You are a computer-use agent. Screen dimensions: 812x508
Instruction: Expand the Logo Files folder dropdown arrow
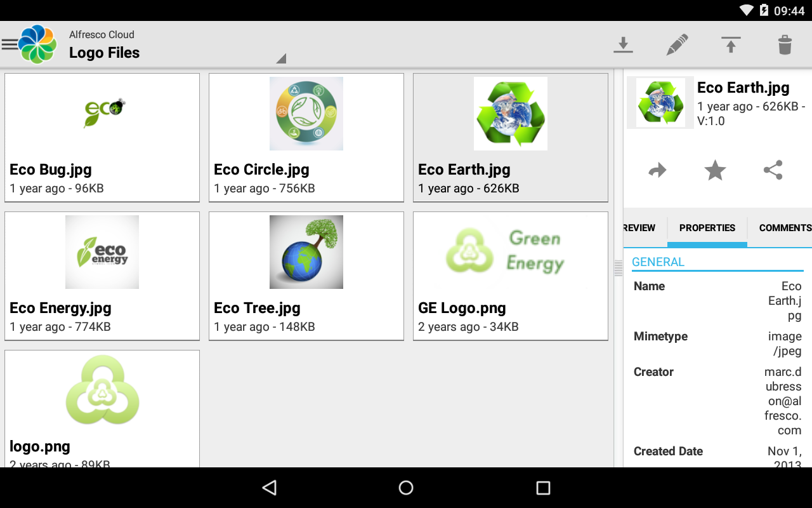coord(281,58)
